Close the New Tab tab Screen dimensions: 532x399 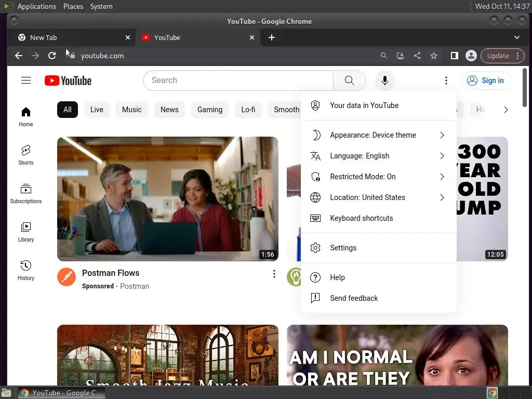128,37
